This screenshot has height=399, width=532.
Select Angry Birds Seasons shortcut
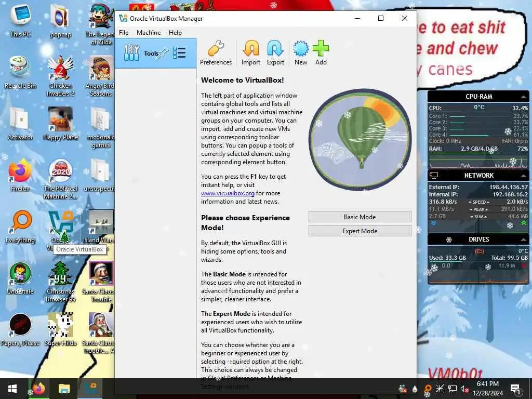pos(100,75)
